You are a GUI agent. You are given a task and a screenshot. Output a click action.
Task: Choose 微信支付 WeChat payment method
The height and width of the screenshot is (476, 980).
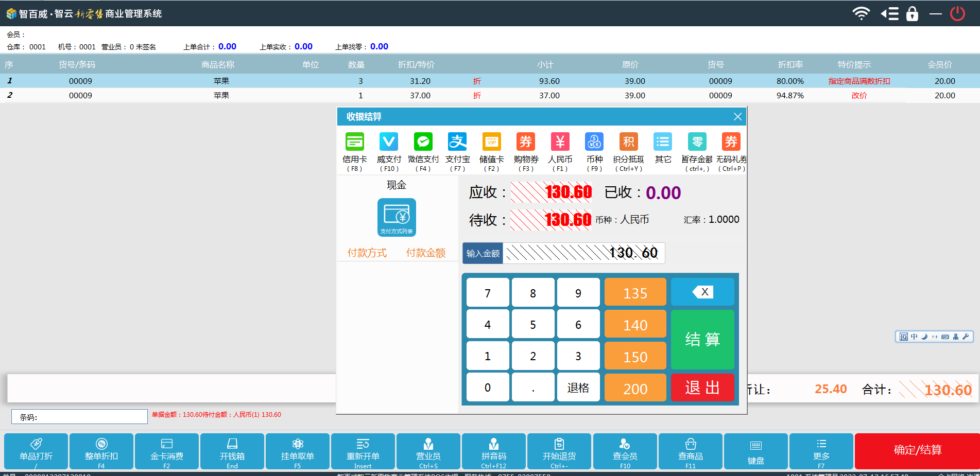point(423,143)
